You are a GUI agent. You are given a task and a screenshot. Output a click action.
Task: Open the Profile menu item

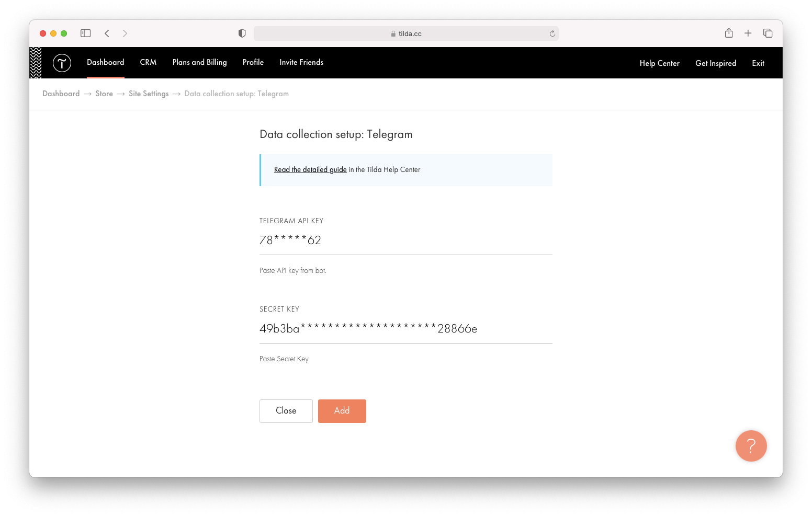tap(253, 62)
